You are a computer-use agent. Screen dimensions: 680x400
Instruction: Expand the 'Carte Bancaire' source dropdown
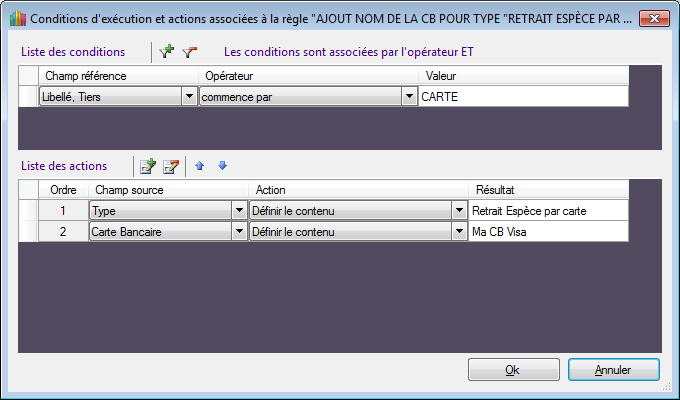[239, 231]
